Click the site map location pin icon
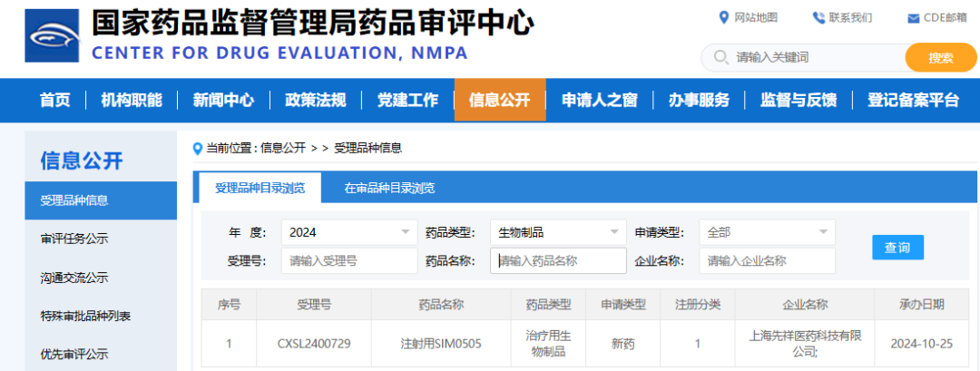 pyautogui.click(x=724, y=17)
